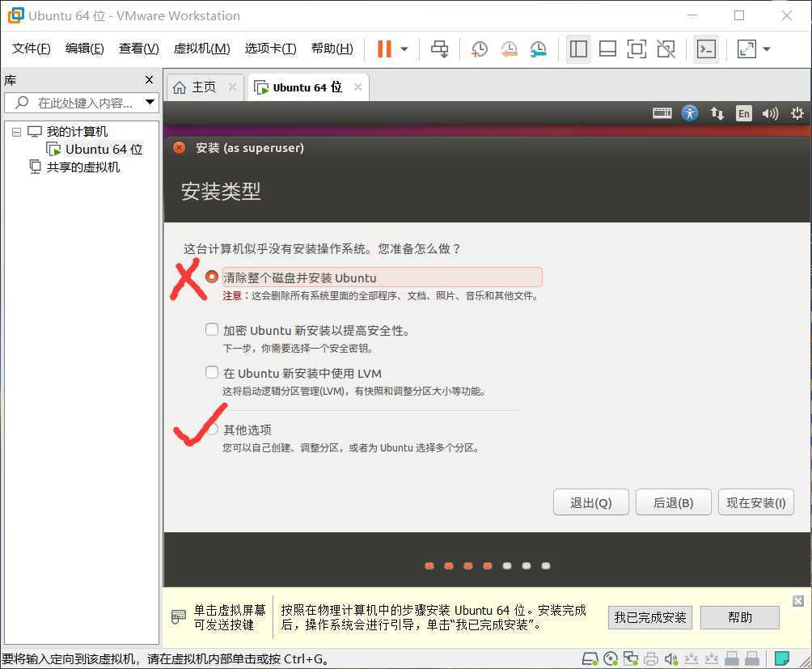Click the 退出(Q) button
This screenshot has width=812, height=669.
pyautogui.click(x=591, y=502)
